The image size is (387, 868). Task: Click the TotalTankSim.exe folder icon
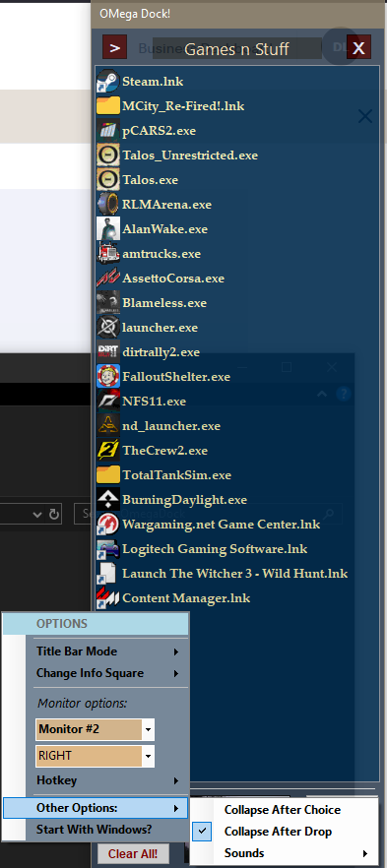(108, 475)
